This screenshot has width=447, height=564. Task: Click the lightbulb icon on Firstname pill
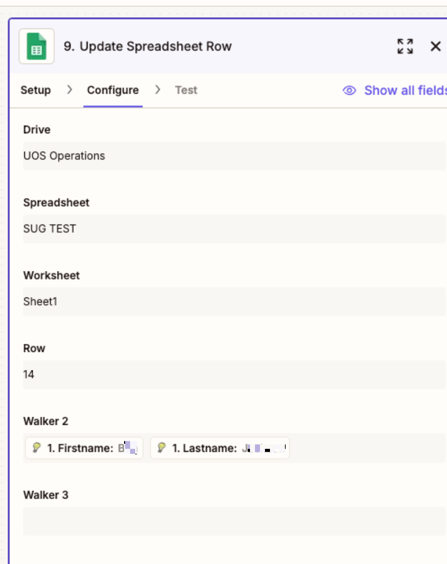36,447
